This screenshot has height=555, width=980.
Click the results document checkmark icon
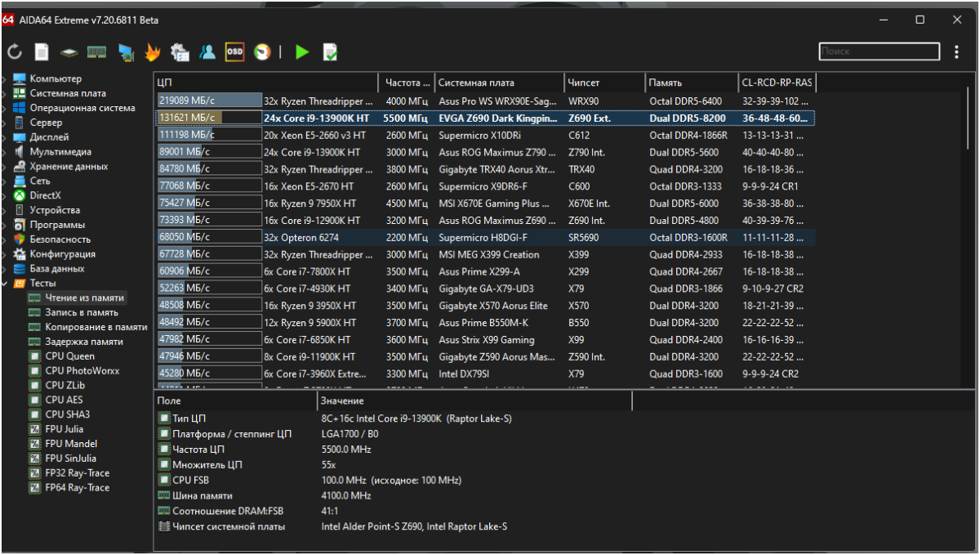[330, 52]
